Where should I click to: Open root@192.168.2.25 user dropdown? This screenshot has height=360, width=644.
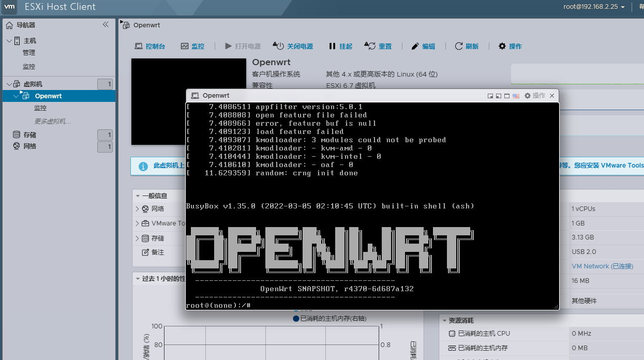(594, 7)
